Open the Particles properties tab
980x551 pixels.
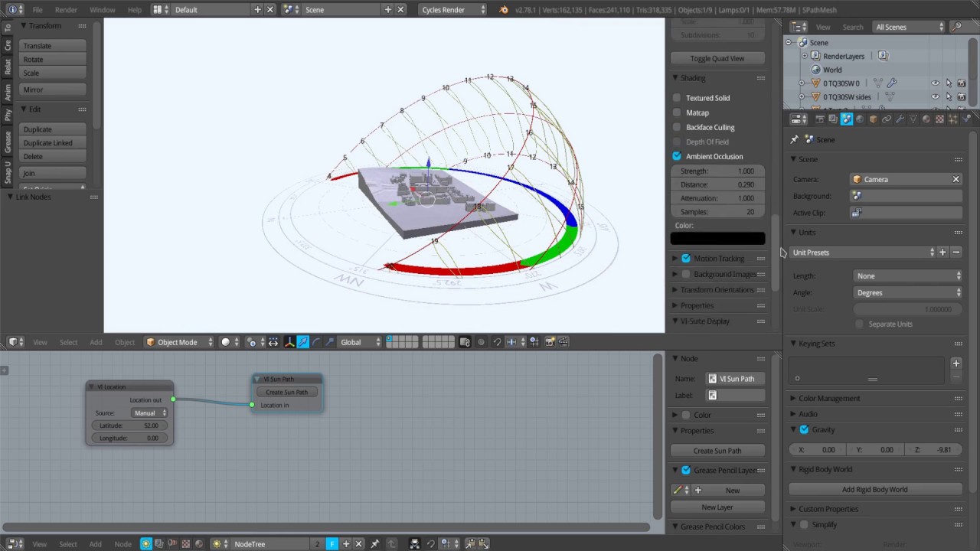tap(952, 119)
